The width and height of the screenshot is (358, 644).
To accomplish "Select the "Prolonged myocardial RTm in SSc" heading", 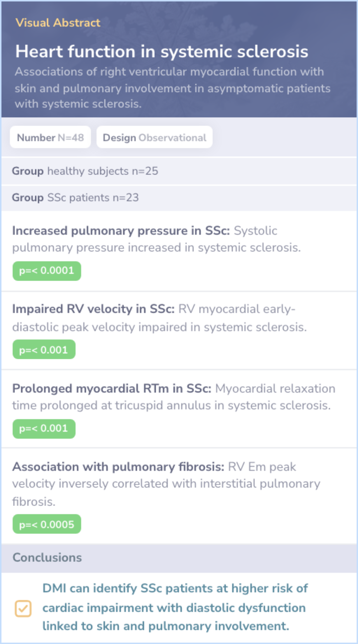I will pos(112,388).
